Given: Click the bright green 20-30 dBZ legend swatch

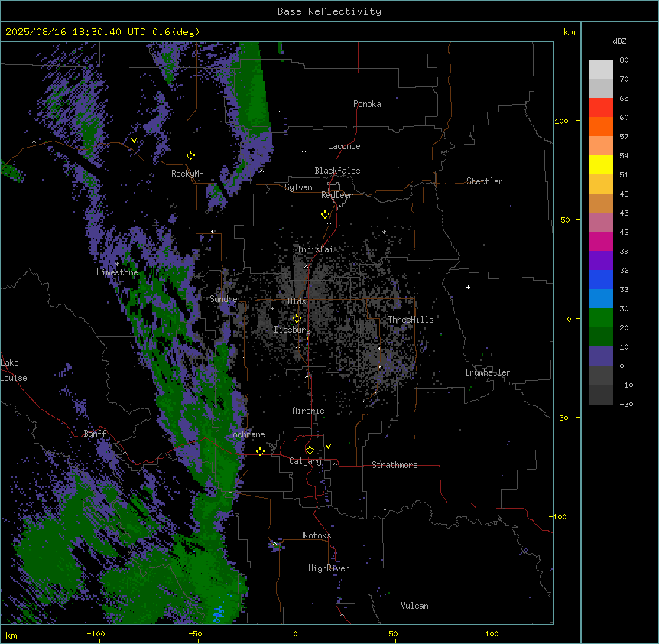Looking at the screenshot, I should 601,318.
